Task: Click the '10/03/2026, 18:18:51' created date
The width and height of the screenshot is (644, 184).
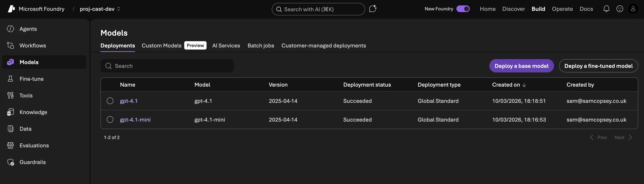Action: [x=519, y=101]
